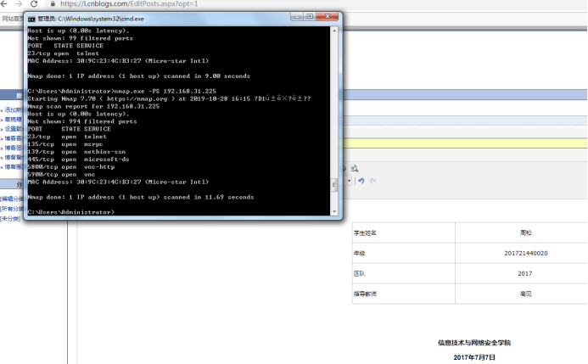
Task: Click the '5800/tcp open vnc-http' terminal line
Action: pos(71,167)
